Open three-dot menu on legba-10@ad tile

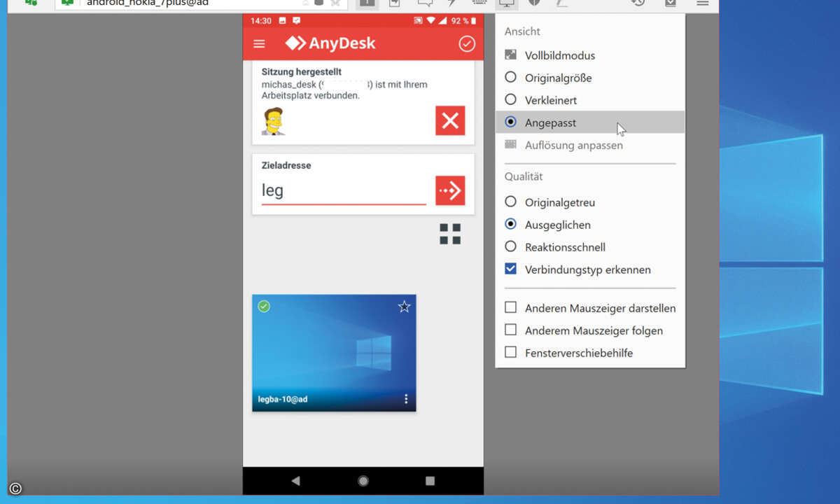tap(406, 399)
